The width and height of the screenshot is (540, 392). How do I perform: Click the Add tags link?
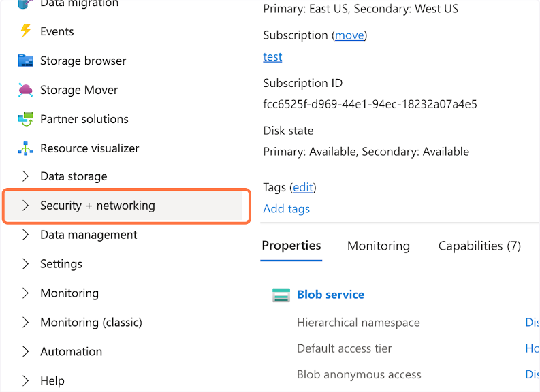tap(286, 209)
